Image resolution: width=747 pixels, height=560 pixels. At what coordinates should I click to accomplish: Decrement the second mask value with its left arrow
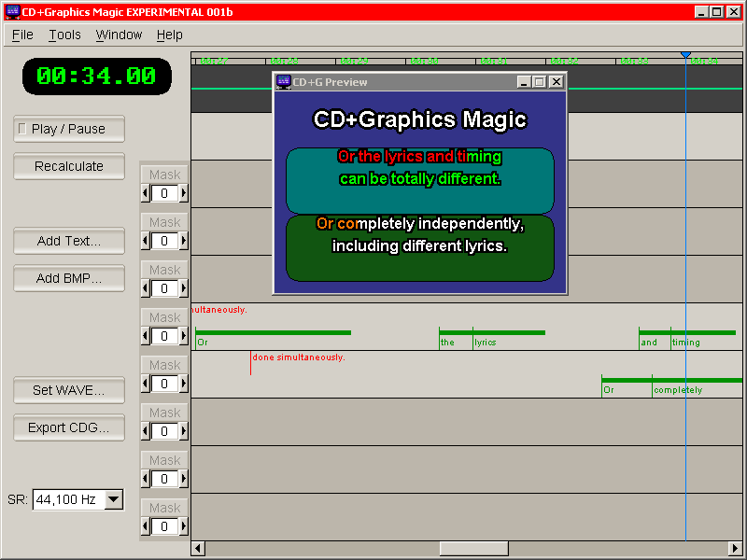click(146, 241)
